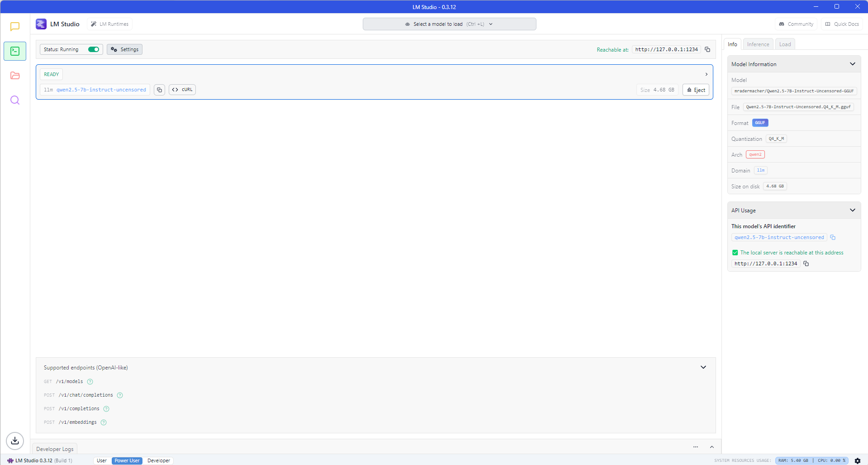Eject the loaded model

point(696,90)
